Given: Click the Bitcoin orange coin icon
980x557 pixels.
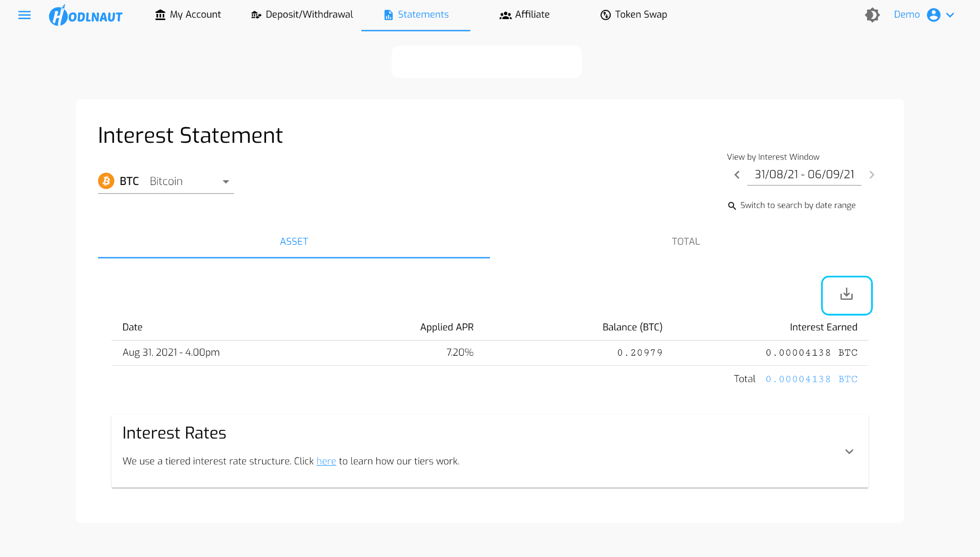Looking at the screenshot, I should (106, 181).
